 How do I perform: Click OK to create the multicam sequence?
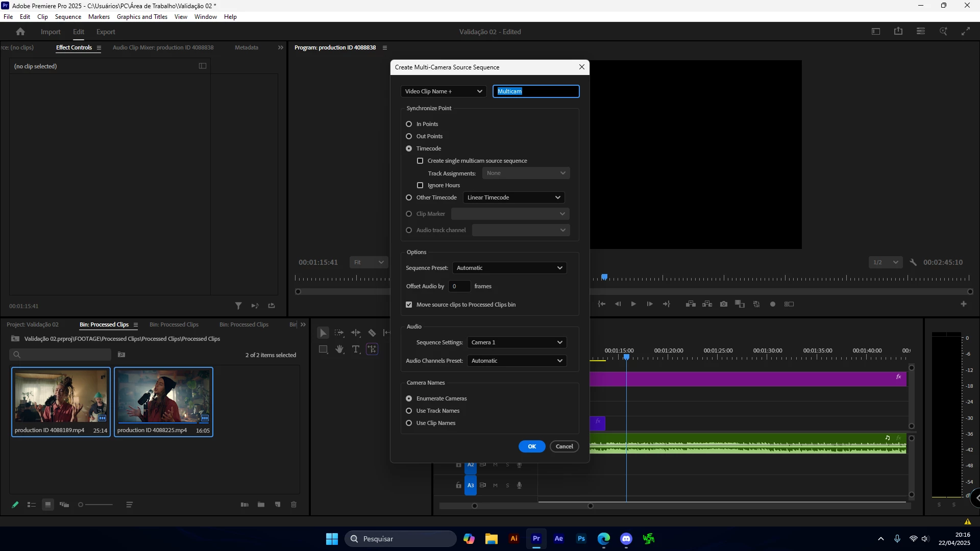(532, 446)
